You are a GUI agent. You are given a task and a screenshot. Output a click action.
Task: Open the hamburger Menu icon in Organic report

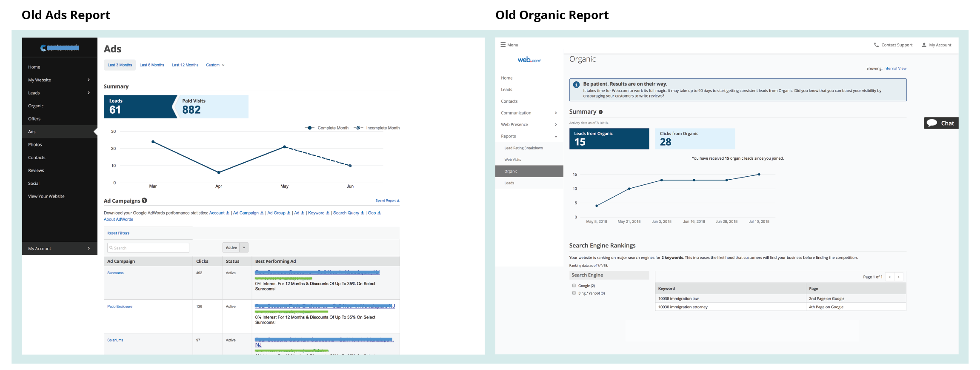(x=503, y=44)
